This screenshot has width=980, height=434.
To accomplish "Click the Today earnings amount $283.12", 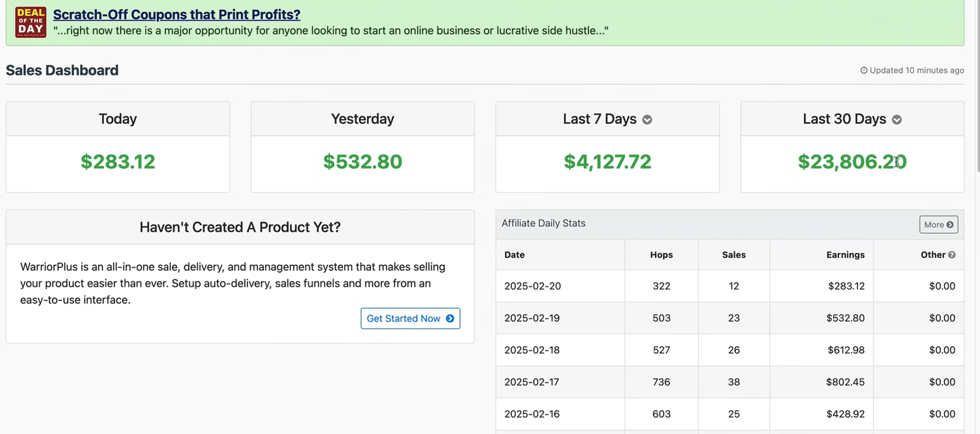I will pos(118,162).
